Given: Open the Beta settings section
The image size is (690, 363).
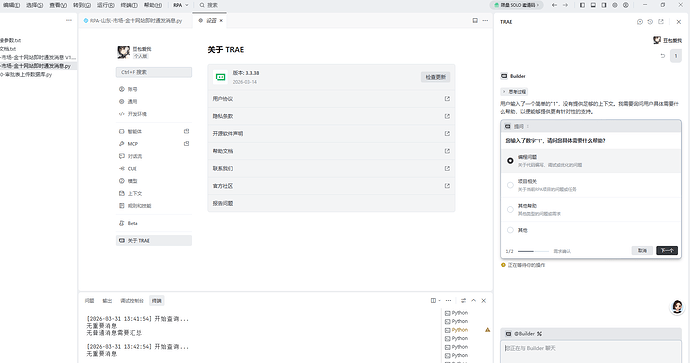Looking at the screenshot, I should [x=154, y=223].
